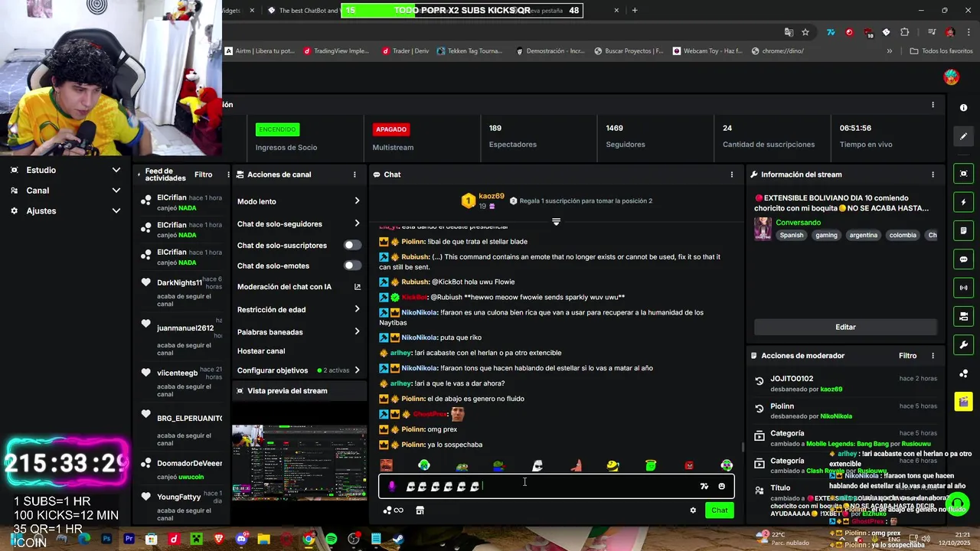The image size is (980, 551).
Task: Expand the Canal sidebar section
Action: 65,191
